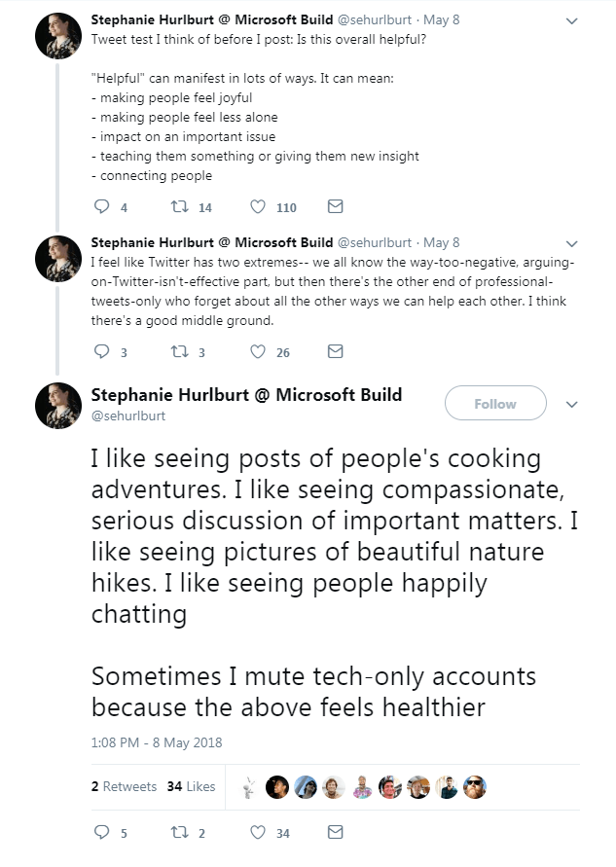Send first tweet via direct message envelope

coord(335,207)
